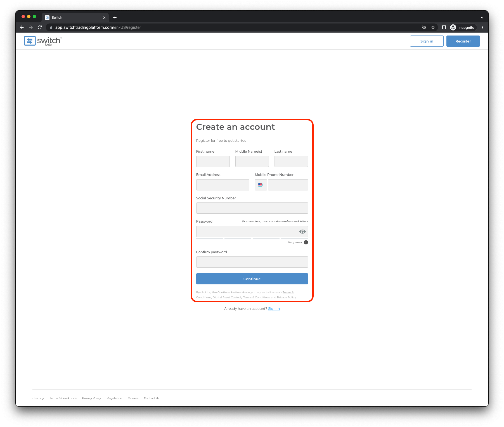
Task: Open the tracking protection eye icon
Action: click(x=424, y=27)
